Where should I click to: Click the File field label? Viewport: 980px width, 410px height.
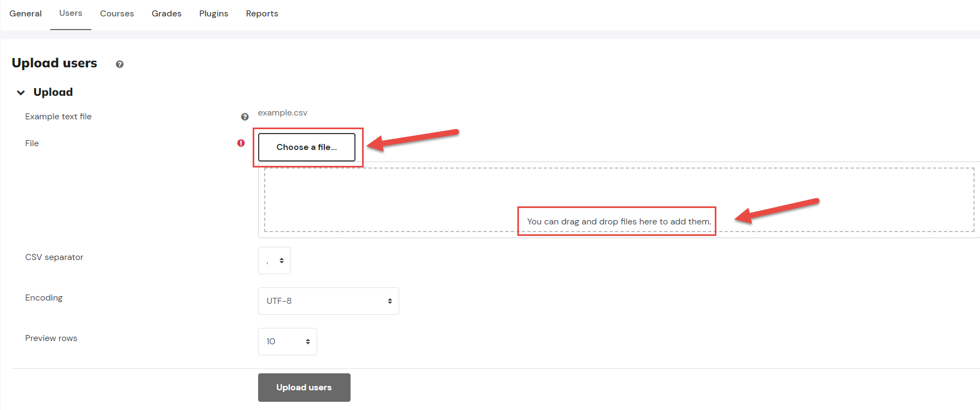[x=32, y=143]
